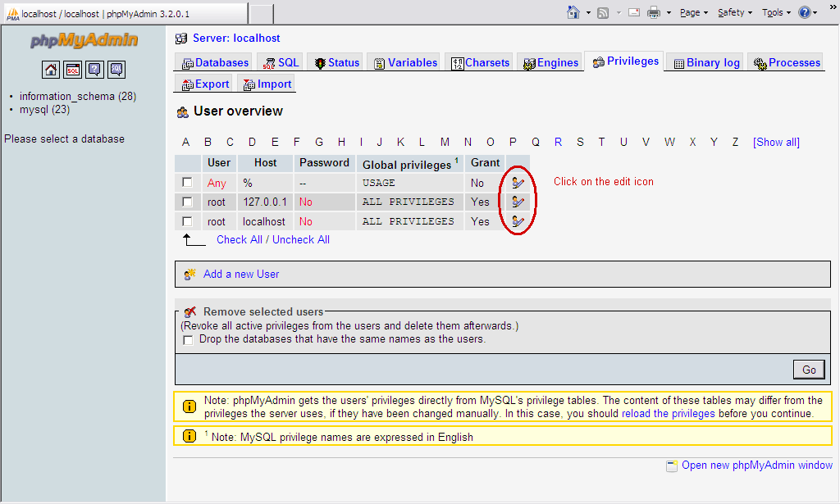Viewport: 840px width, 504px height.
Task: Click the server icon beside Server: localhost
Action: click(x=181, y=39)
